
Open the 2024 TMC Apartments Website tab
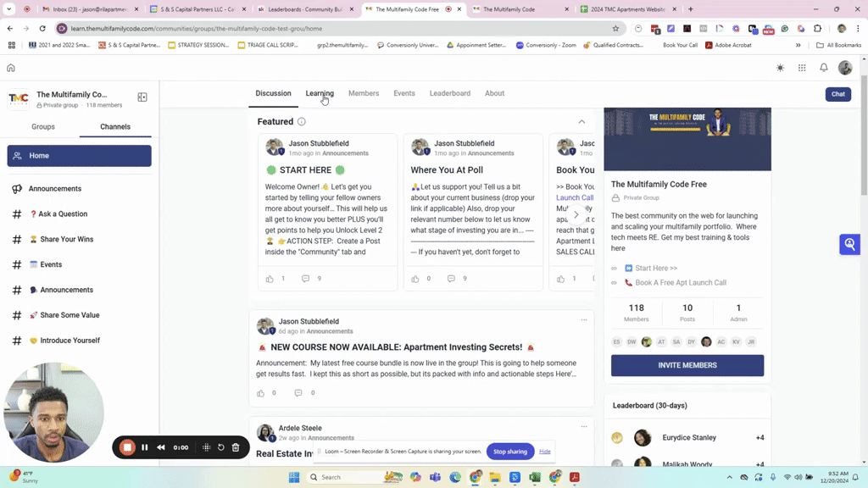coord(627,9)
